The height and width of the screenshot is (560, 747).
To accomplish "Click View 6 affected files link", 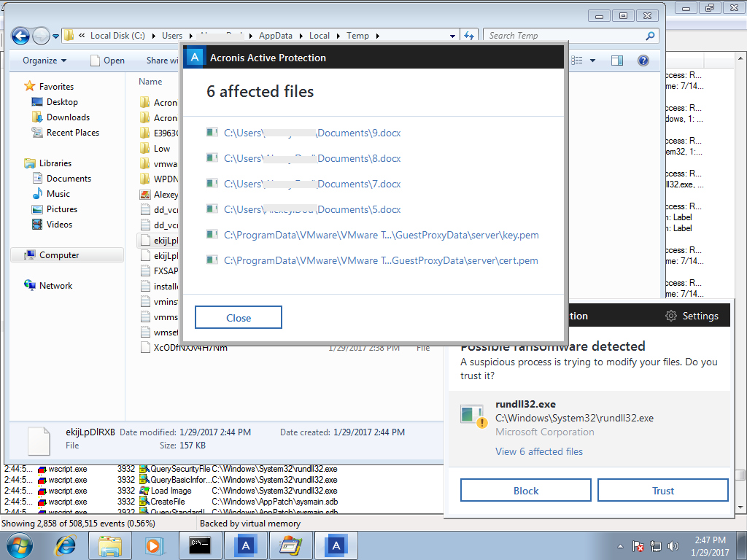I will click(539, 451).
